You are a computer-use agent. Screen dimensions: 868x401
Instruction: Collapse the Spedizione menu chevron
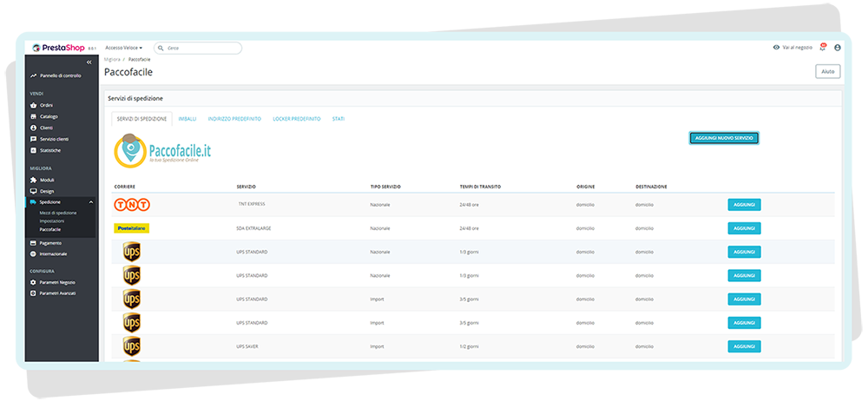point(91,202)
